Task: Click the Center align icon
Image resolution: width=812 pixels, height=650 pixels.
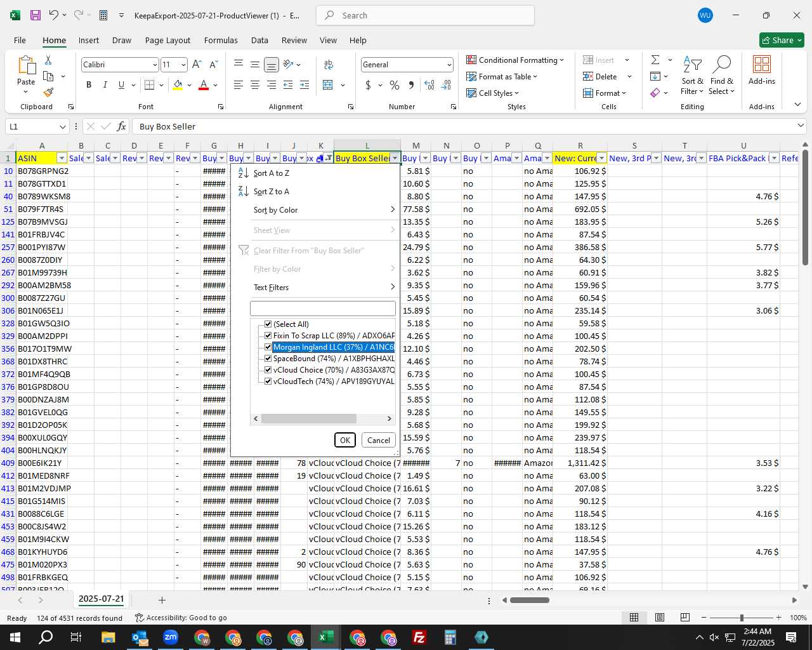Action: [254, 85]
